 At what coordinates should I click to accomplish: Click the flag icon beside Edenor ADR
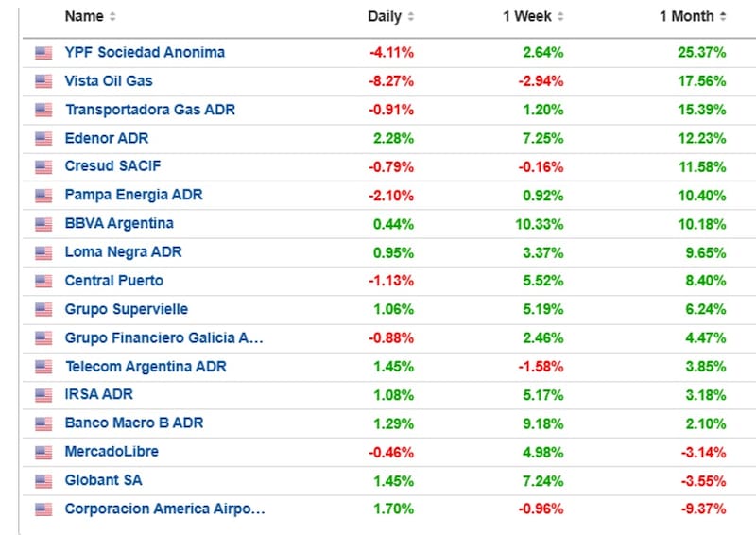tap(43, 139)
